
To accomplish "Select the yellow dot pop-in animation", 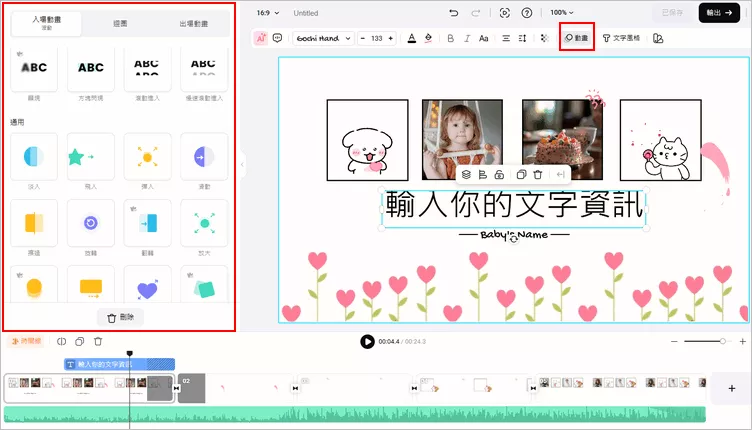I will [147, 157].
